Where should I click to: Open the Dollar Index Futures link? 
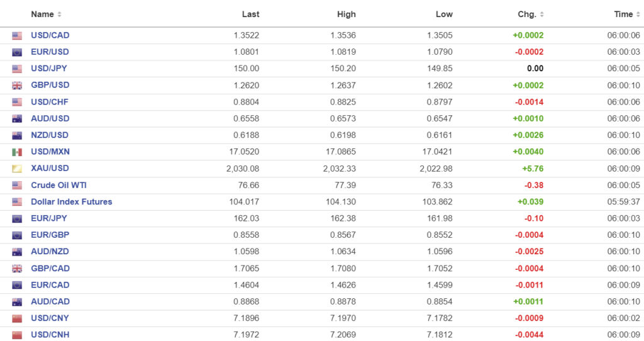(x=71, y=202)
